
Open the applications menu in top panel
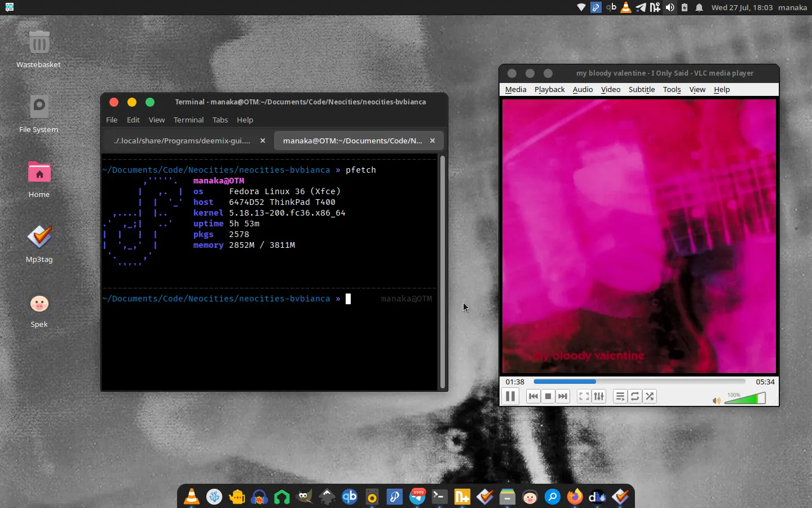(9, 7)
